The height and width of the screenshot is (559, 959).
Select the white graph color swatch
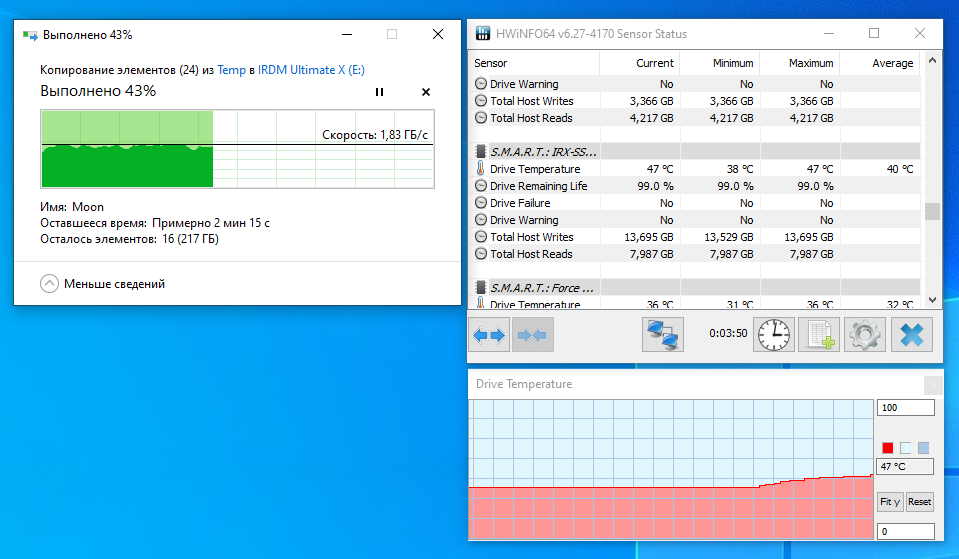[905, 448]
